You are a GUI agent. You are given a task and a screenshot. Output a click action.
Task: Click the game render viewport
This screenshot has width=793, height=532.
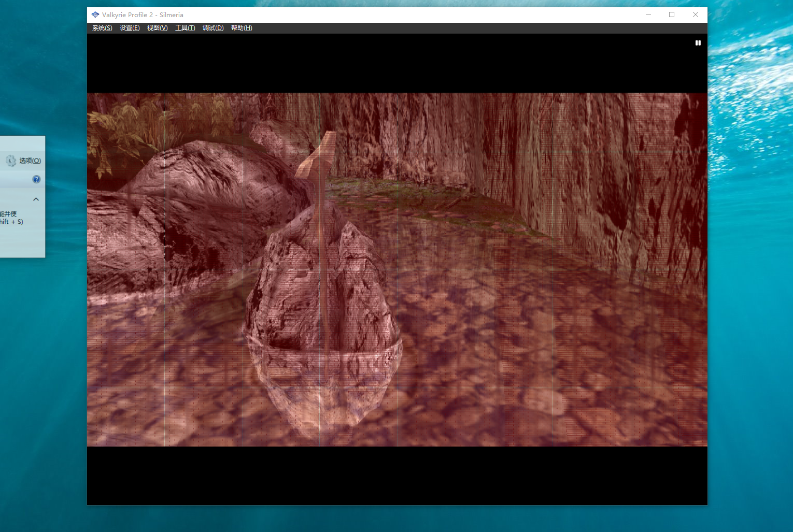(397, 269)
